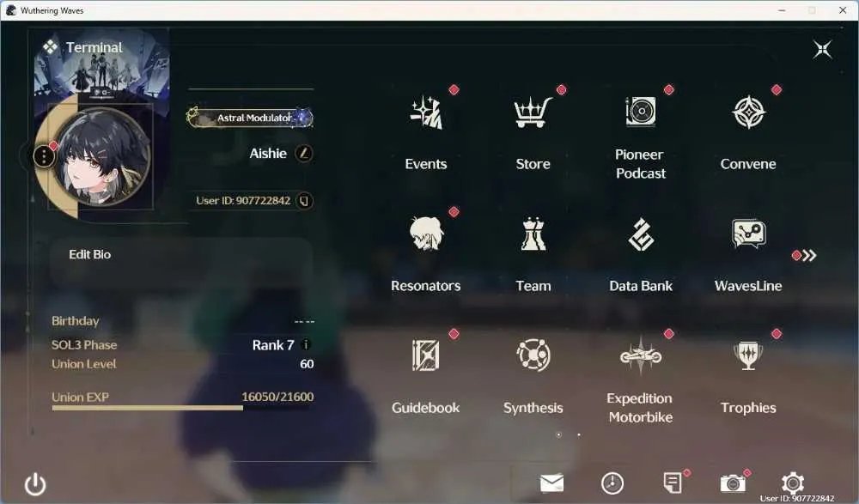Open the WavesLine chat icon
859x504 pixels.
pyautogui.click(x=748, y=234)
